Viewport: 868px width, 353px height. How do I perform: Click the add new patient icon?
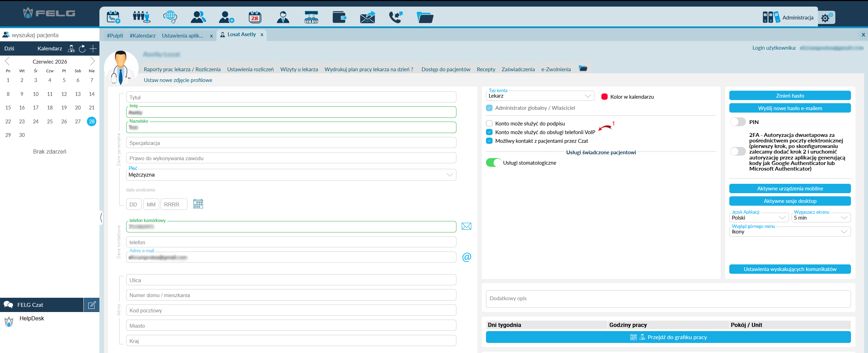tap(226, 17)
